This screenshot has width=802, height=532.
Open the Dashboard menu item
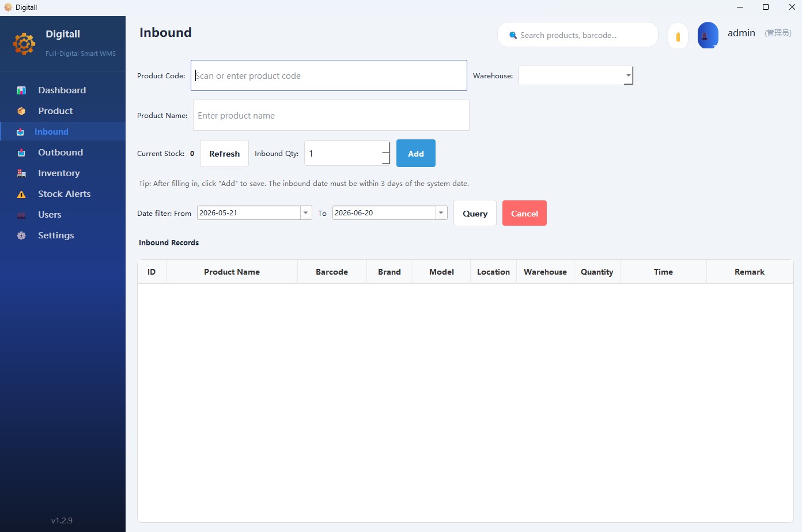[x=63, y=90]
